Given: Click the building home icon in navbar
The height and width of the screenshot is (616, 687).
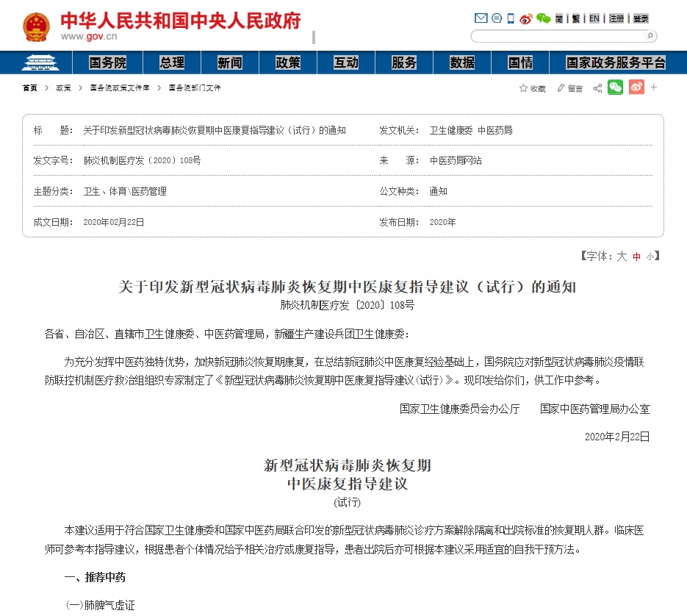Looking at the screenshot, I should tap(40, 62).
